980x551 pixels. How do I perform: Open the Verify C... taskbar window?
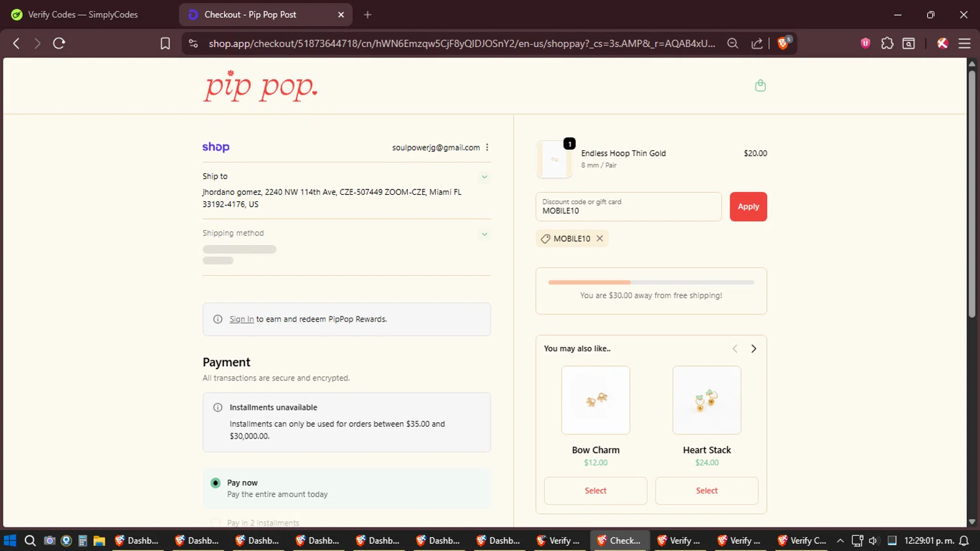point(802,541)
